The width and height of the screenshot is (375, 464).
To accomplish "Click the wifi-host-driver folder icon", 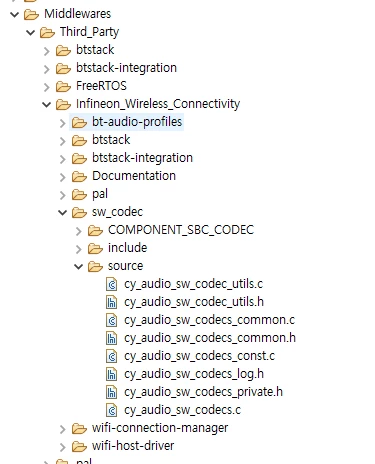I will tap(79, 446).
